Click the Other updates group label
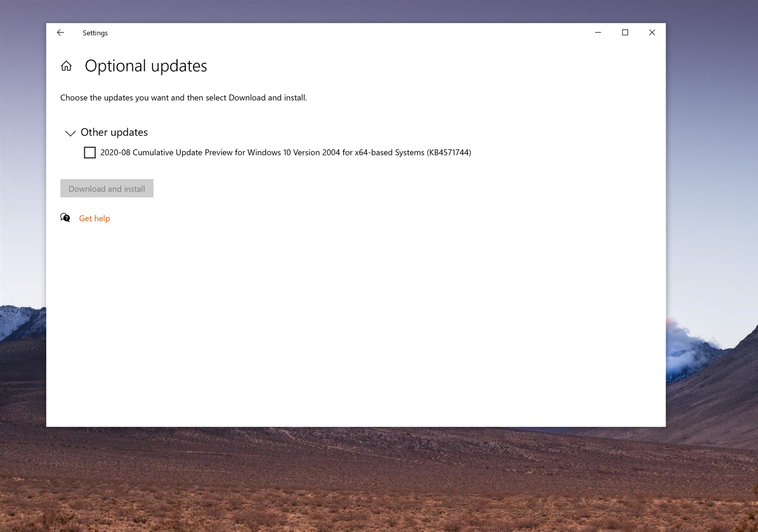This screenshot has height=532, width=758. 114,132
